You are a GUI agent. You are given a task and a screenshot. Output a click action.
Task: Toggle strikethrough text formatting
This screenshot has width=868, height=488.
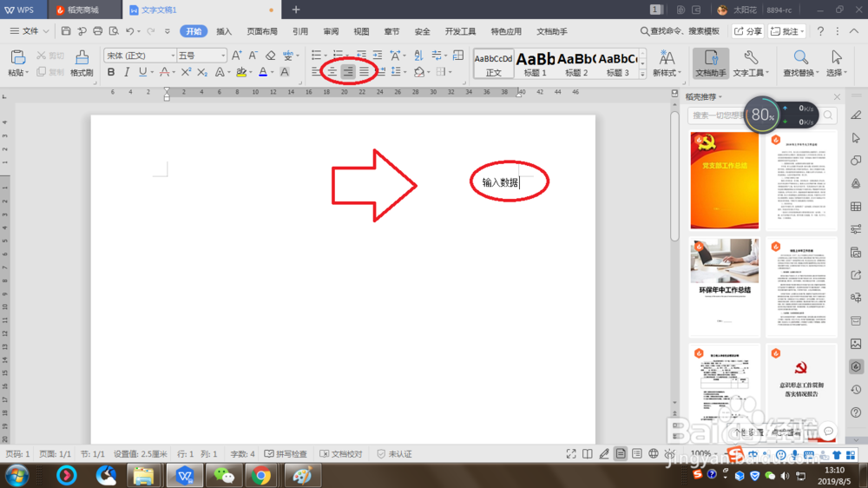pos(164,72)
